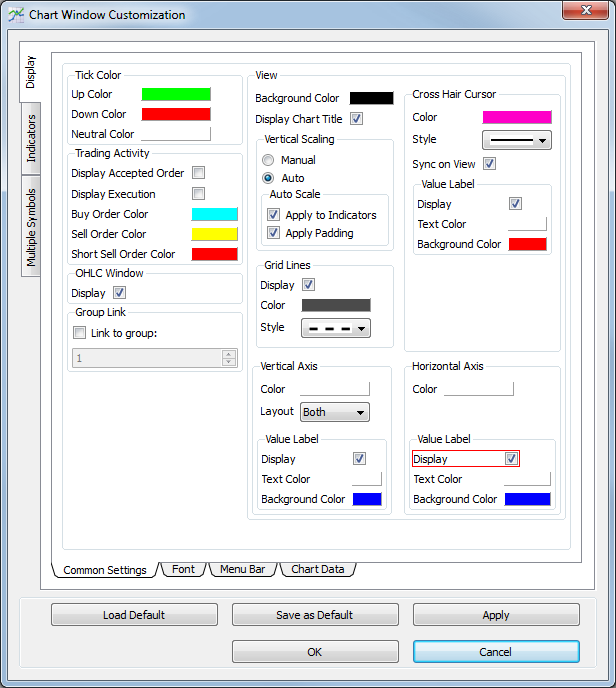The width and height of the screenshot is (616, 688).
Task: Toggle Display Execution checkbox
Action: (198, 194)
